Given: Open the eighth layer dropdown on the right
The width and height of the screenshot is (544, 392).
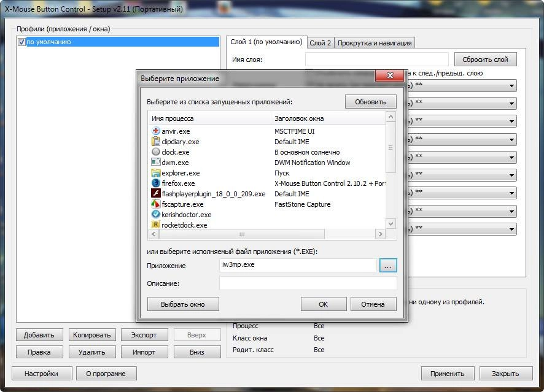Looking at the screenshot, I should (x=511, y=211).
